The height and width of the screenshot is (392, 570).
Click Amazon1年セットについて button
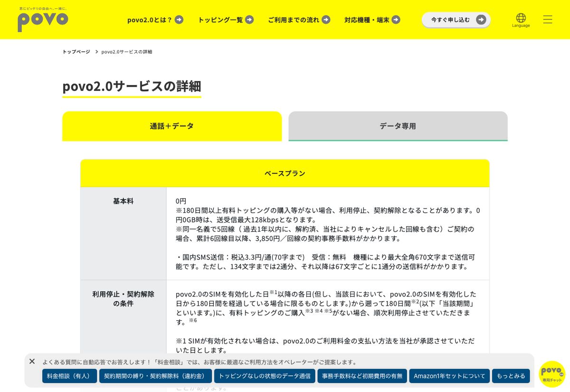pyautogui.click(x=449, y=376)
